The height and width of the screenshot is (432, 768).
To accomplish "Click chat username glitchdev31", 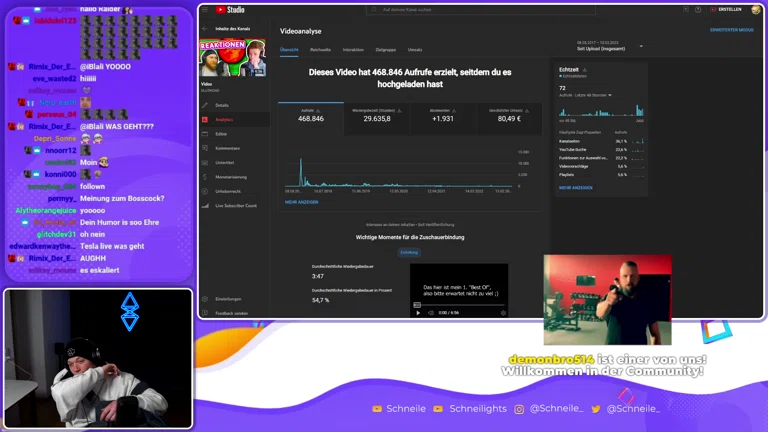I will pyautogui.click(x=56, y=235).
